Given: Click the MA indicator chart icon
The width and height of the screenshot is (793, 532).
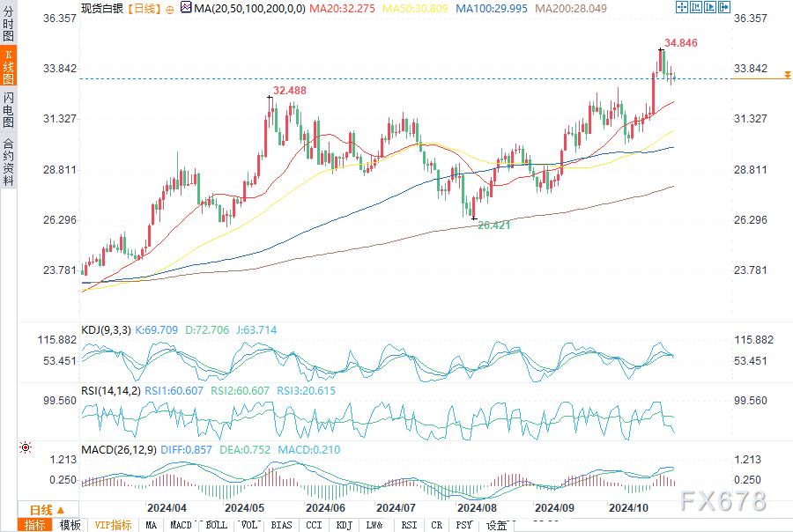Looking at the screenshot, I should point(185,7).
